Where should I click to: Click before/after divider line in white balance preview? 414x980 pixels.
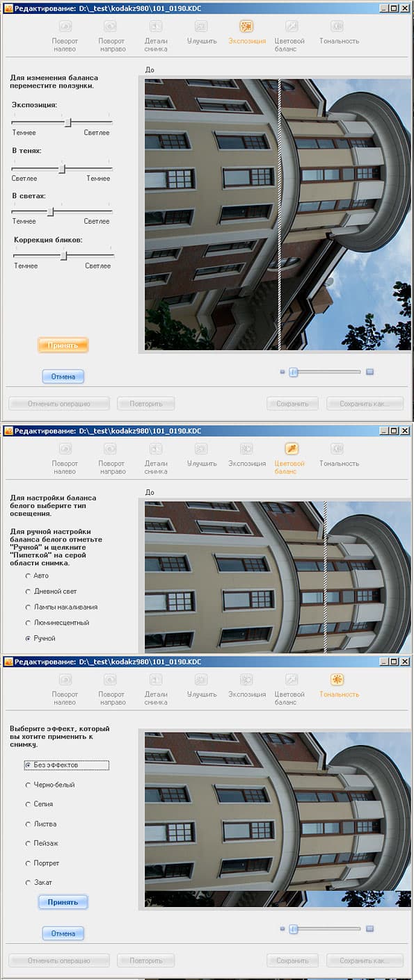[325, 578]
